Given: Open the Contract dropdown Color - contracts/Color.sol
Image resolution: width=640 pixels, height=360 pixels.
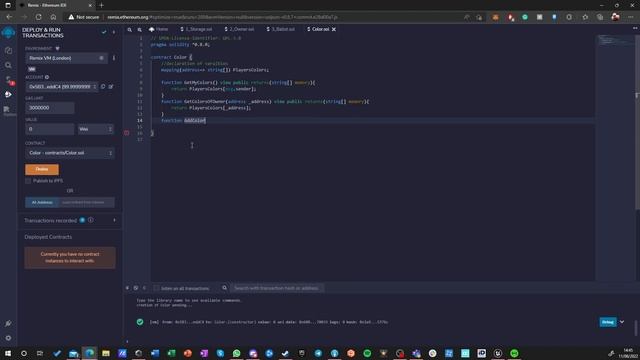Looking at the screenshot, I should [70, 153].
